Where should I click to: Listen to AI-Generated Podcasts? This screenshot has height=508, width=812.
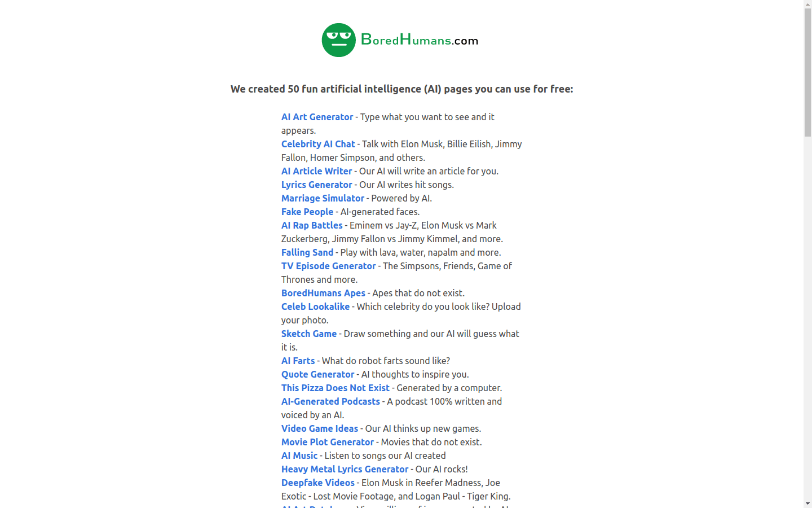click(330, 401)
